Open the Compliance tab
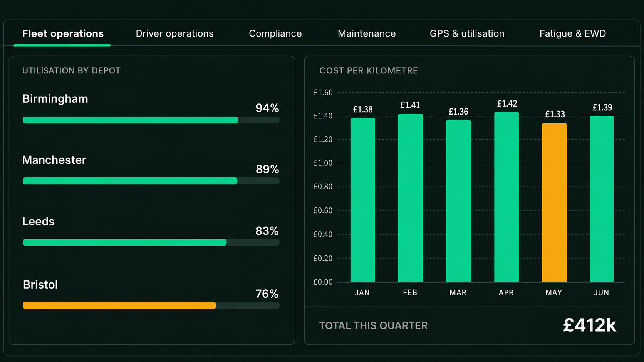The height and width of the screenshot is (362, 644). point(275,33)
